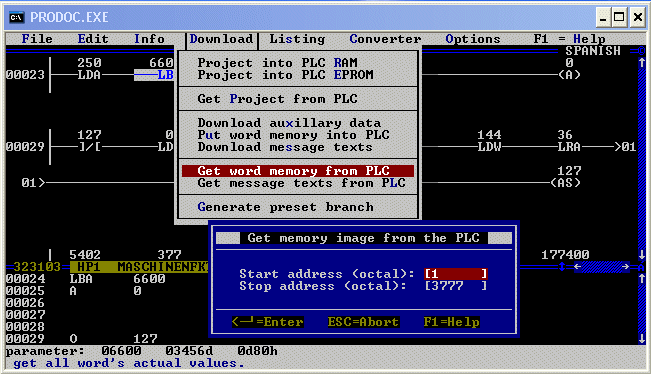Click the upper pane scroll up arrow
The width and height of the screenshot is (651, 374).
click(642, 63)
